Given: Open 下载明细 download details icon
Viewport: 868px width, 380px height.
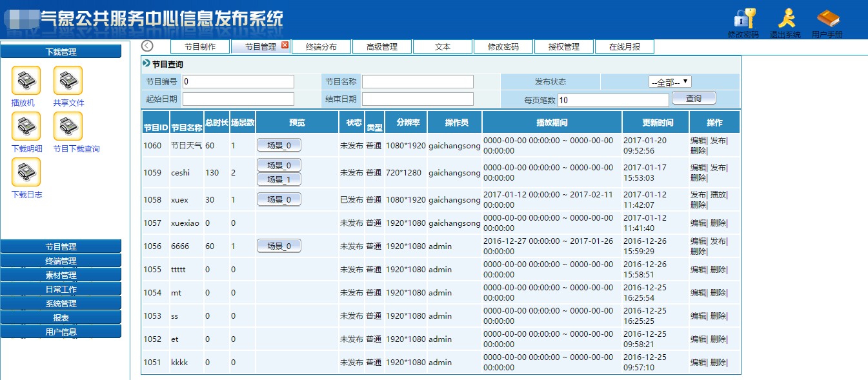Looking at the screenshot, I should (x=26, y=126).
